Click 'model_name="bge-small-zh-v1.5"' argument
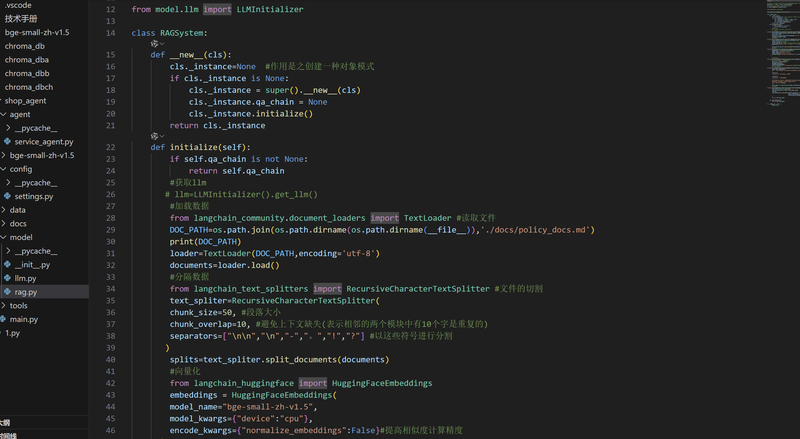 (243, 407)
